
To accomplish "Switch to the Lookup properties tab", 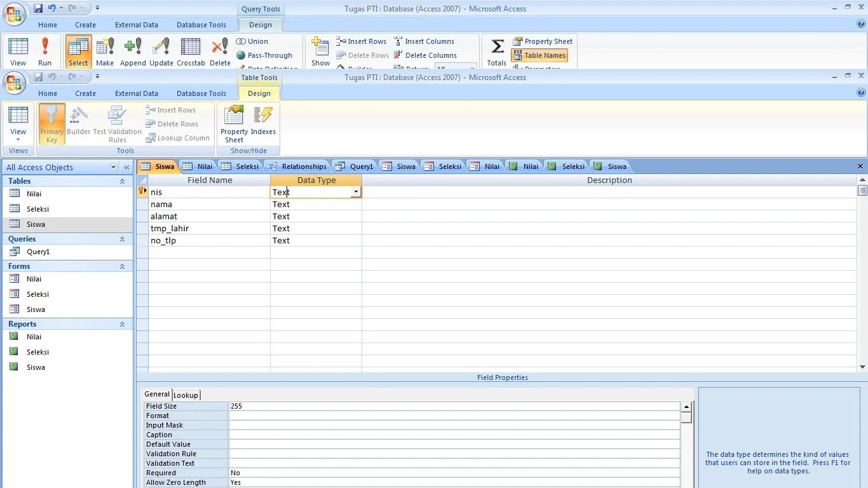I will tap(186, 395).
